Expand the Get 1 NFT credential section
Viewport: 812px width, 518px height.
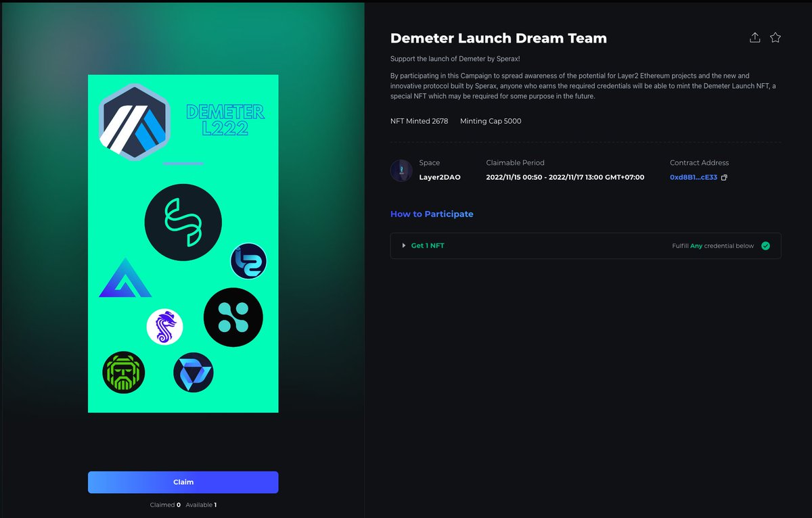[x=428, y=245]
